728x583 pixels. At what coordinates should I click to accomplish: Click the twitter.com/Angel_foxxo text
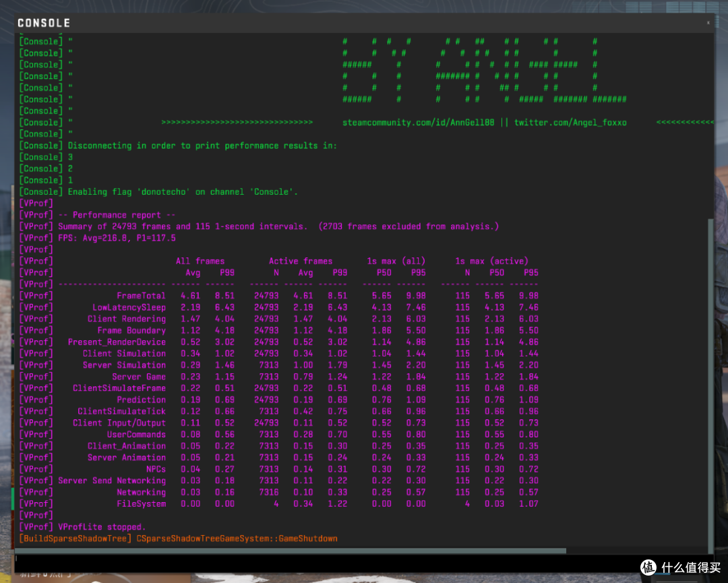[x=570, y=123]
